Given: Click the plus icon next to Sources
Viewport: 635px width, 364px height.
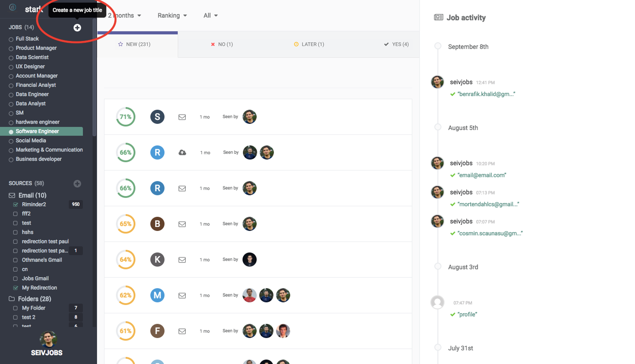Looking at the screenshot, I should 77,183.
